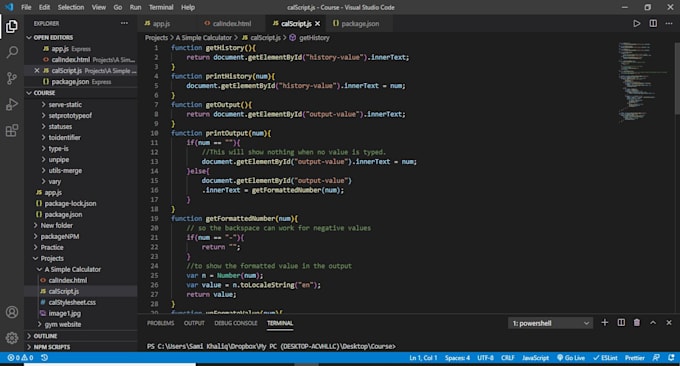The height and width of the screenshot is (366, 680).
Task: Open the Explorer view in activity bar
Action: click(12, 26)
